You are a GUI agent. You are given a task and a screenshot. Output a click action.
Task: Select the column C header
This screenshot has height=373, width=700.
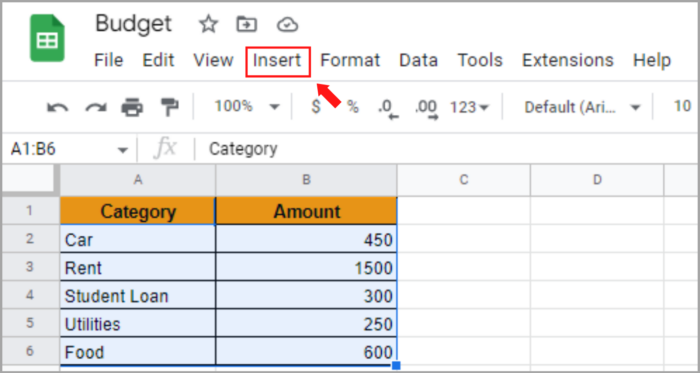point(463,180)
